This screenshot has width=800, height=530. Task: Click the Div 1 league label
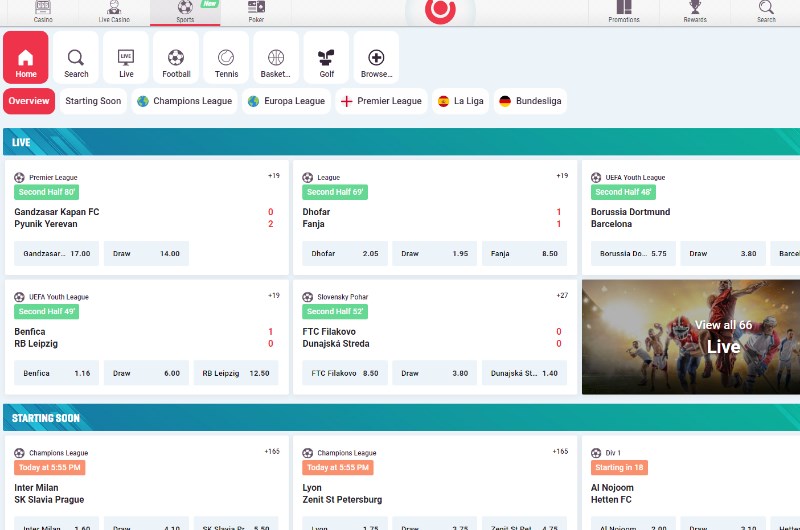(x=613, y=453)
